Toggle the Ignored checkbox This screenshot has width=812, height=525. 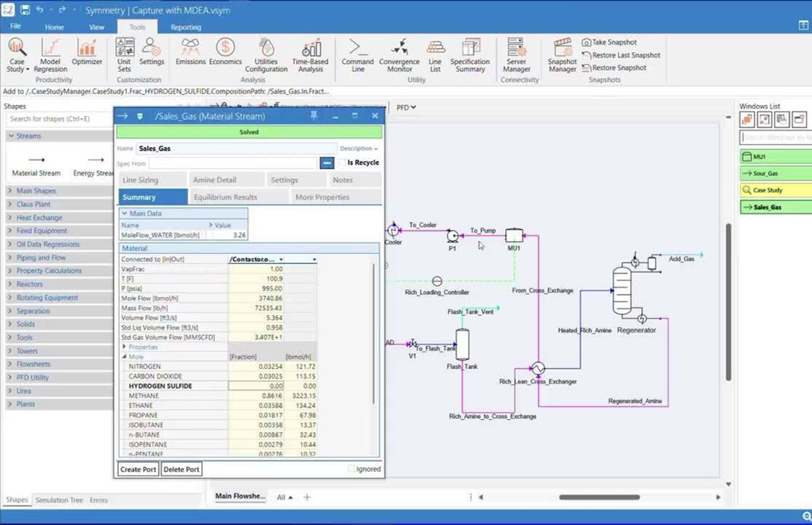coord(351,469)
